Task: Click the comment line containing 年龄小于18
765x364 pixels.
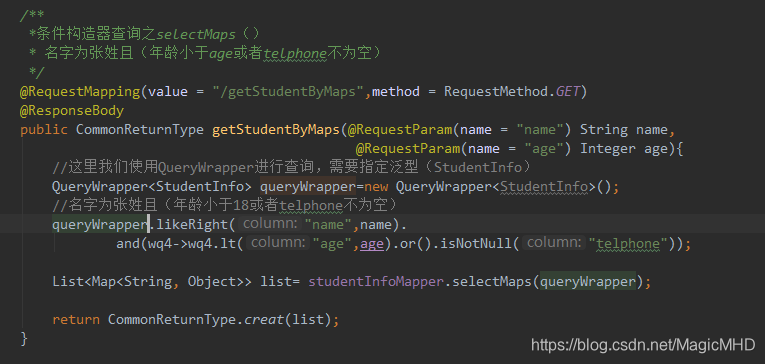Action: coord(226,205)
